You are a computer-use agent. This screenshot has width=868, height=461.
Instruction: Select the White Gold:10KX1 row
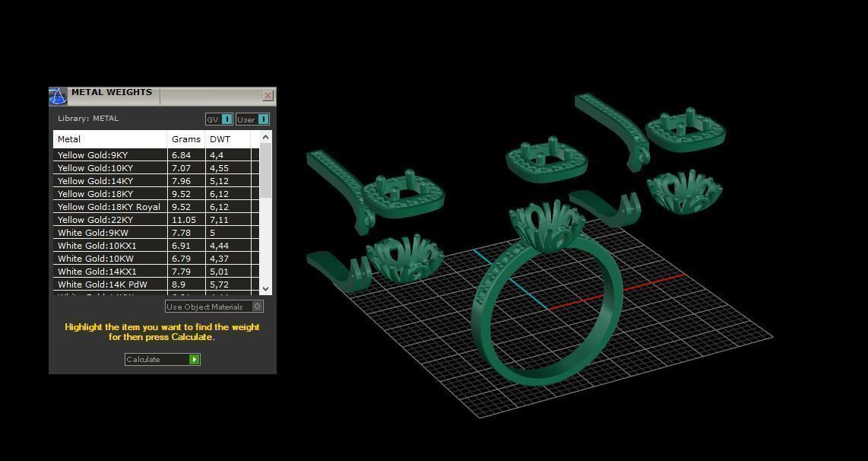[156, 246]
